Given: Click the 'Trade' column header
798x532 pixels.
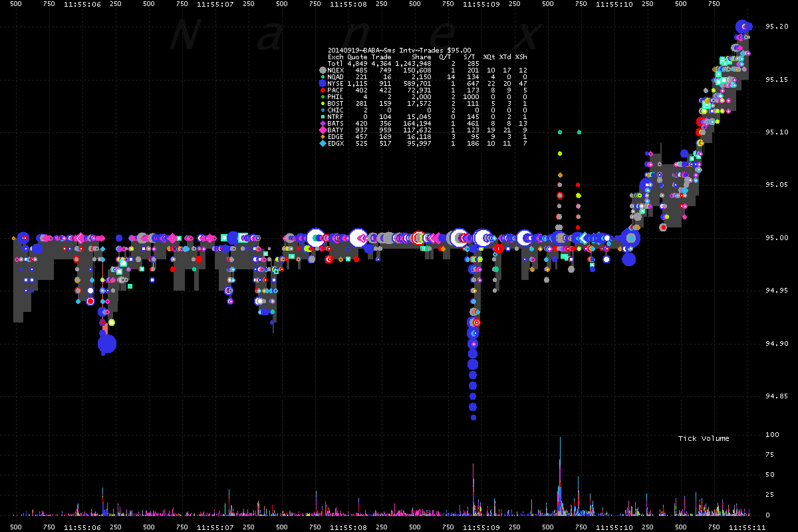Looking at the screenshot, I should click(381, 57).
